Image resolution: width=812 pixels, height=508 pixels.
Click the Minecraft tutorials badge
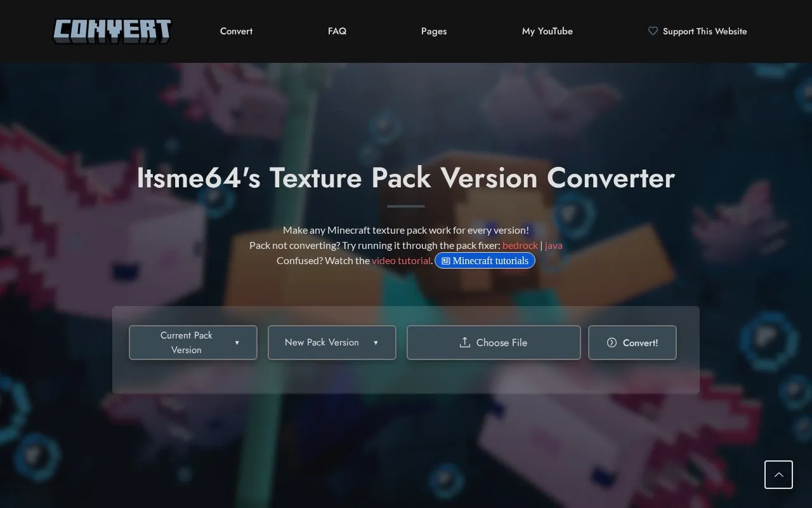pyautogui.click(x=485, y=260)
